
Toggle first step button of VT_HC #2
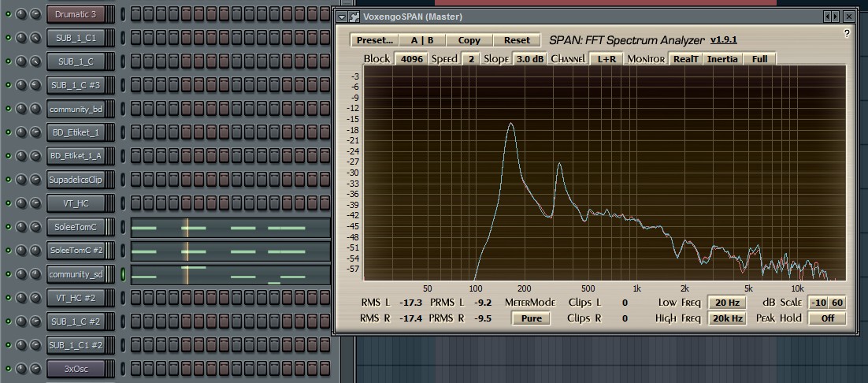click(x=135, y=298)
